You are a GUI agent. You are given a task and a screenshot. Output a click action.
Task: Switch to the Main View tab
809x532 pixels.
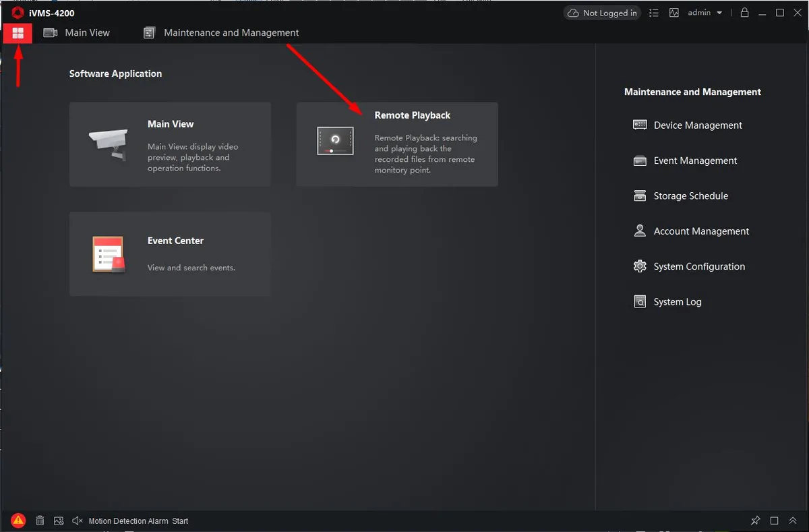(77, 32)
